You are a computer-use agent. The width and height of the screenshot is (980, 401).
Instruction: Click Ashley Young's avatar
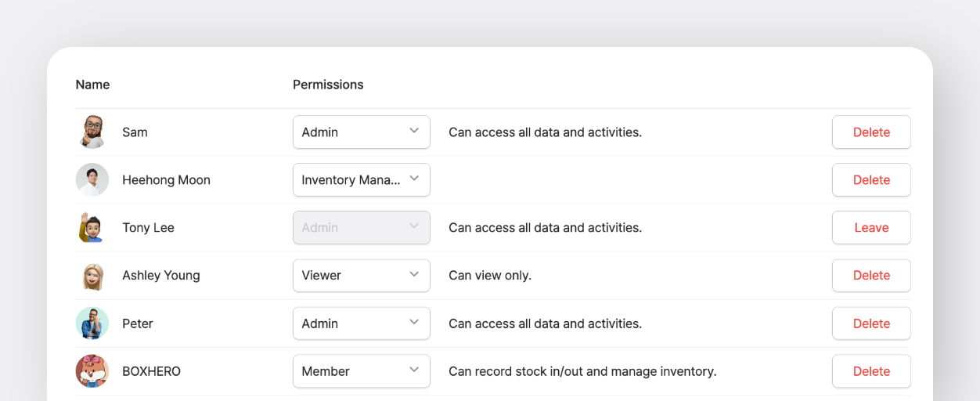pyautogui.click(x=92, y=276)
